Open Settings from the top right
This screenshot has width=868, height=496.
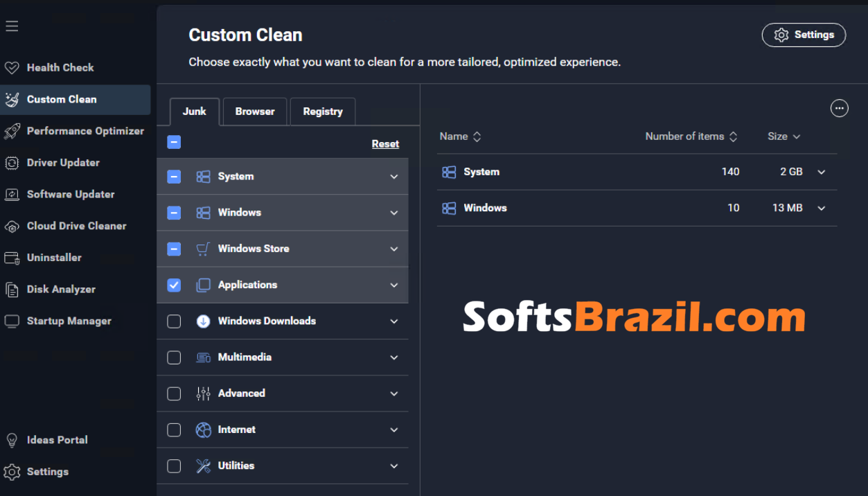pyautogui.click(x=804, y=35)
